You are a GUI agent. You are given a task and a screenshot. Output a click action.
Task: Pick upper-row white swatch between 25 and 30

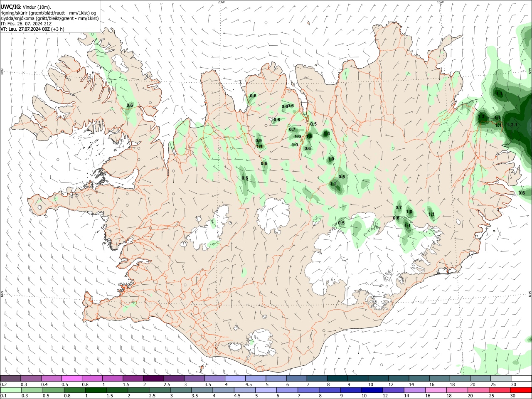pos(501,378)
